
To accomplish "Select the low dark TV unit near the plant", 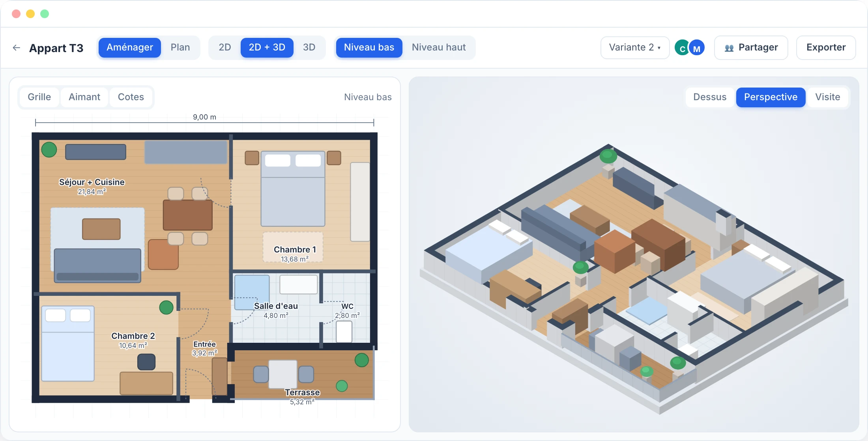I will pyautogui.click(x=95, y=152).
